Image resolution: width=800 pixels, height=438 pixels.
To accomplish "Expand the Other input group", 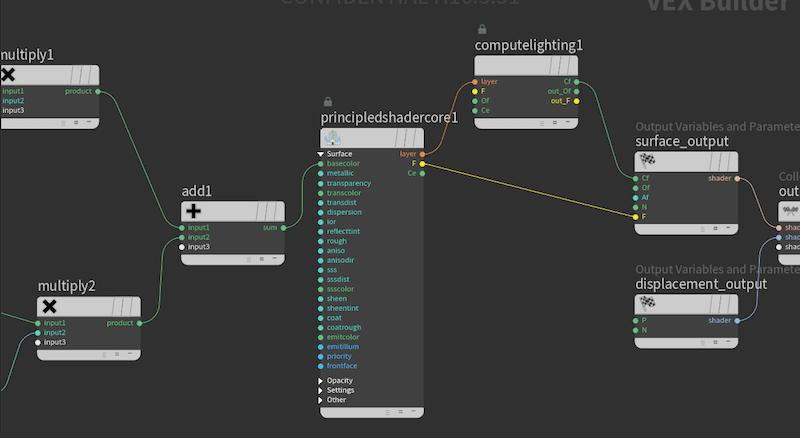I will [321, 400].
